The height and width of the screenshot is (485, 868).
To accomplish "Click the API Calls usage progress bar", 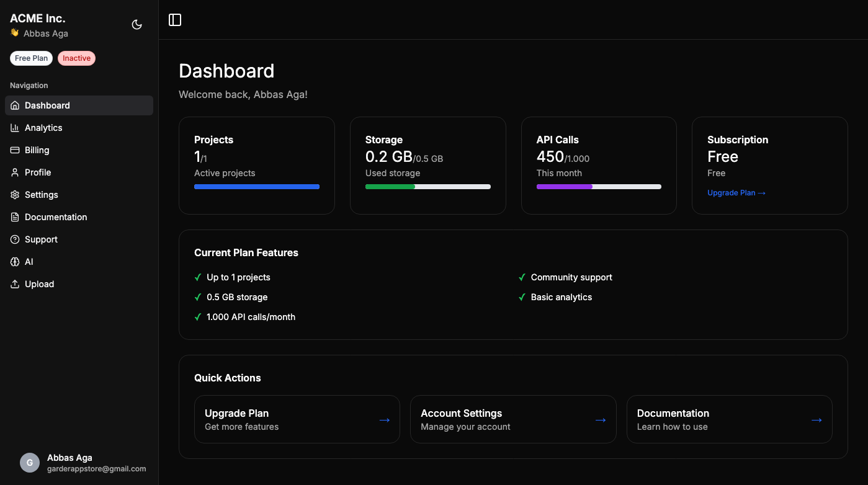I will click(x=599, y=186).
